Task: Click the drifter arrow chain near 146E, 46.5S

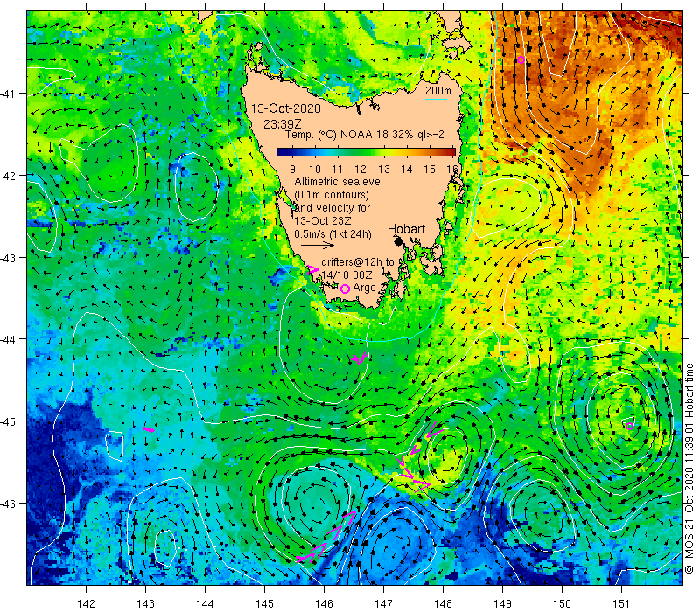Action: 326,537
